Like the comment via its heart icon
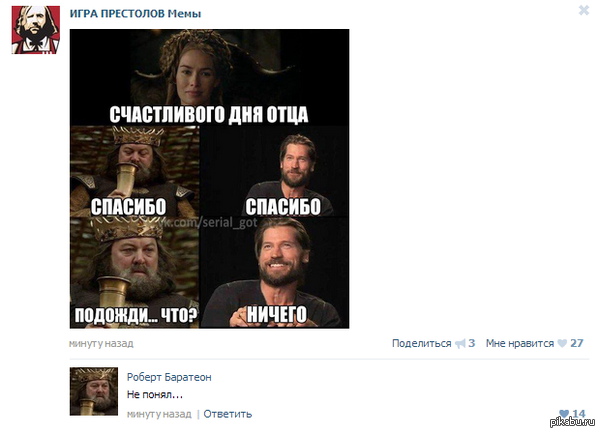600x433 pixels. [x=564, y=413]
